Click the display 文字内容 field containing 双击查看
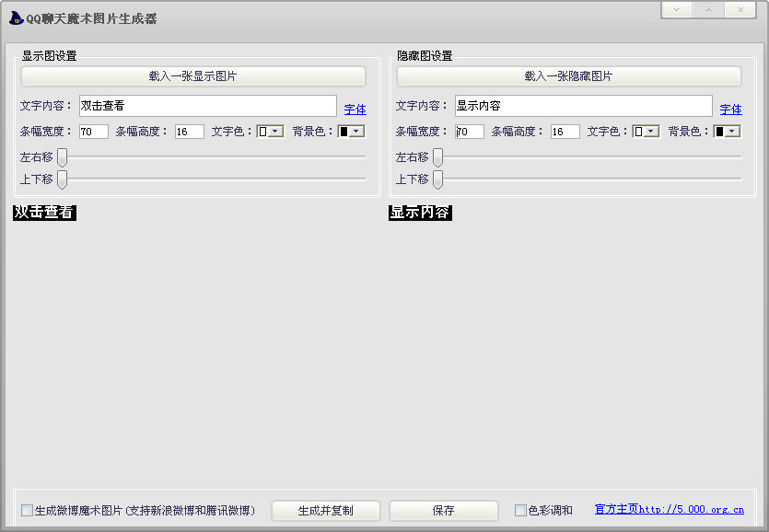The height and width of the screenshot is (532, 769). 208,106
